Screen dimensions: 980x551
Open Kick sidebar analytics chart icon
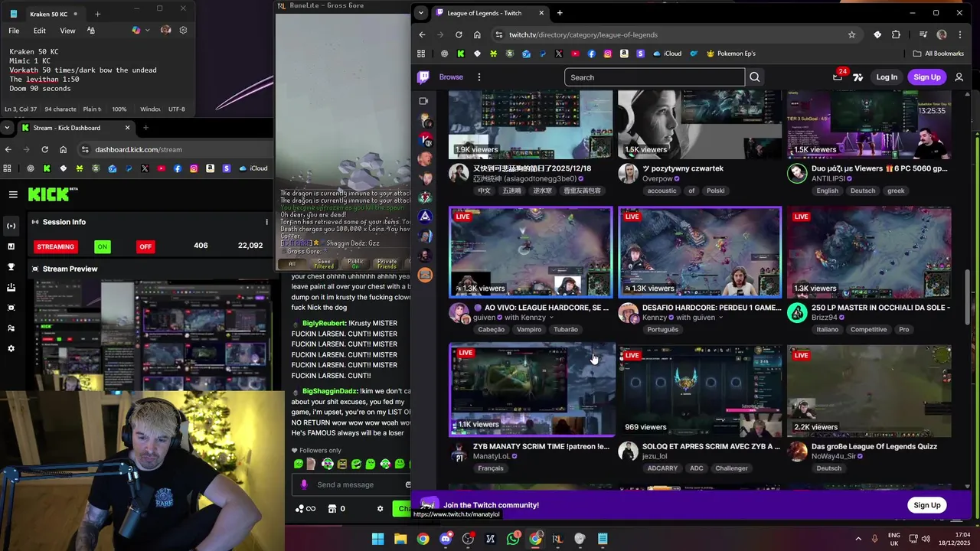tap(11, 246)
